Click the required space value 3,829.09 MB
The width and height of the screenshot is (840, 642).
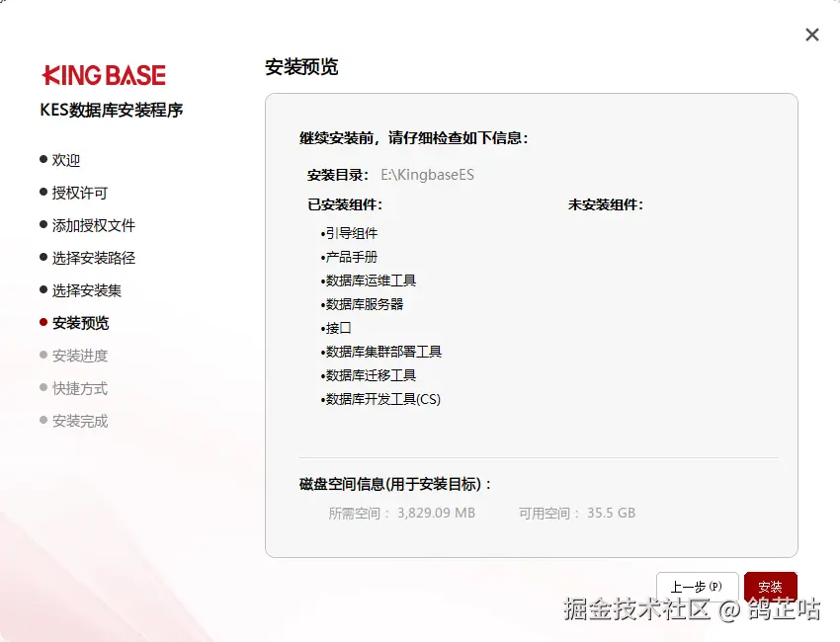[436, 513]
